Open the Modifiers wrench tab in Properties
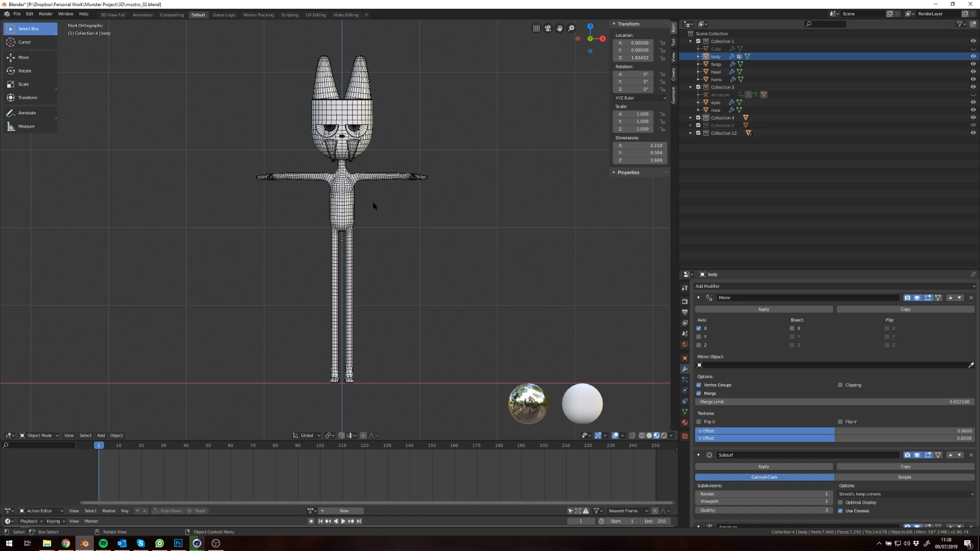 pyautogui.click(x=685, y=369)
